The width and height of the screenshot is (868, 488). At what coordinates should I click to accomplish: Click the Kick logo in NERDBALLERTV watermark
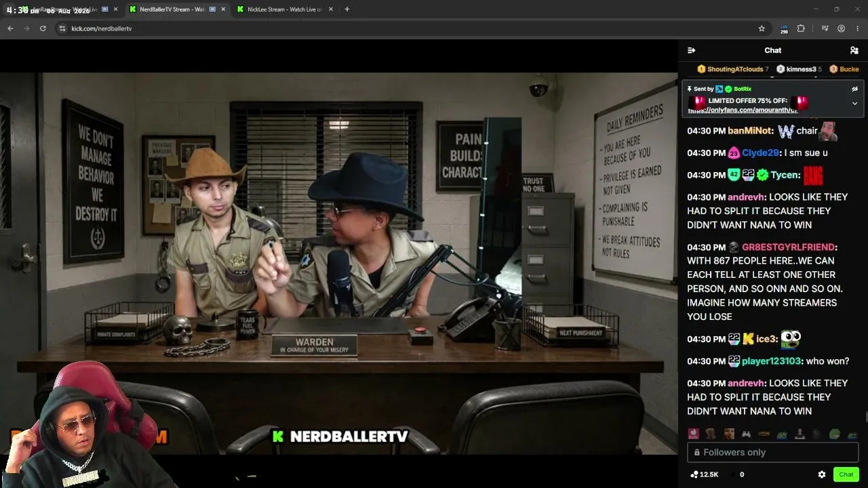[277, 436]
